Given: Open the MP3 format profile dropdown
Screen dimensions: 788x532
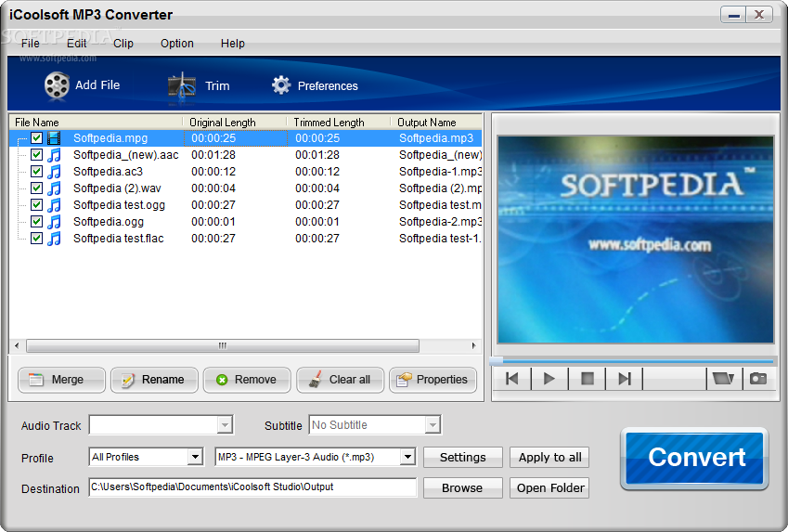Looking at the screenshot, I should pos(407,457).
